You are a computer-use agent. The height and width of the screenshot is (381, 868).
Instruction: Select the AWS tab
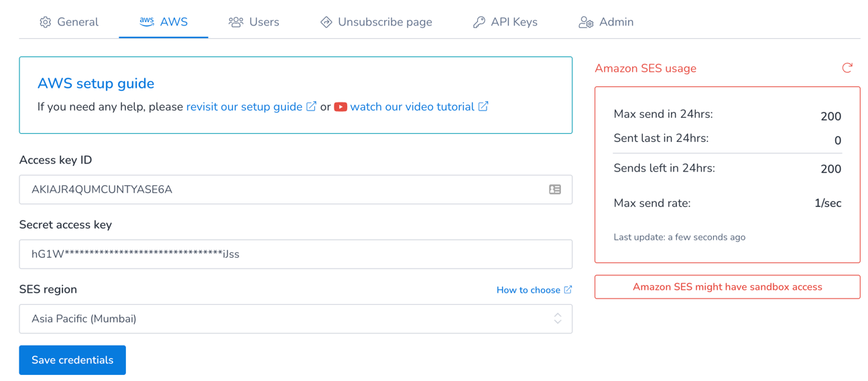coord(164,22)
